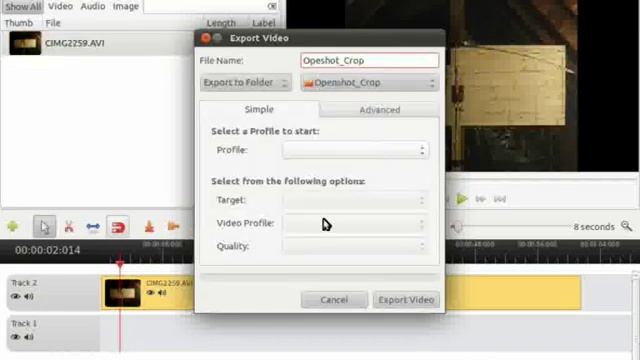Click the Thumb column header
640x360 pixels.
[x=19, y=23]
